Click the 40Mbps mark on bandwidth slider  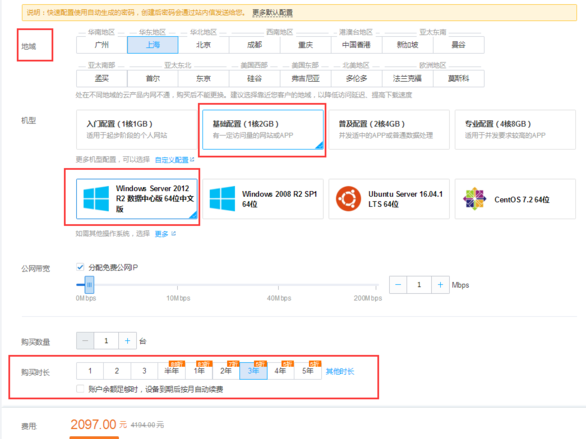[278, 287]
